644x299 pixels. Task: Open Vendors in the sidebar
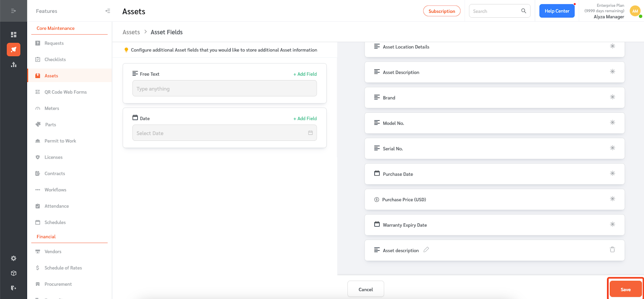(53, 252)
